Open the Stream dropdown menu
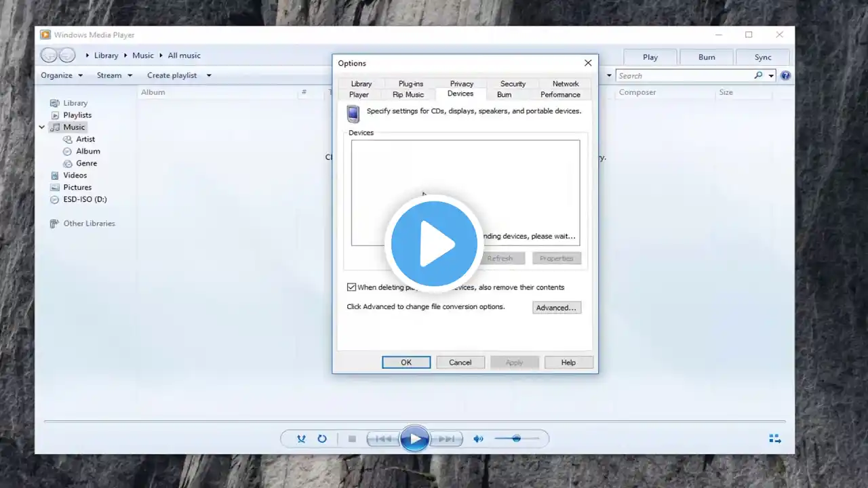868x488 pixels. [x=114, y=75]
